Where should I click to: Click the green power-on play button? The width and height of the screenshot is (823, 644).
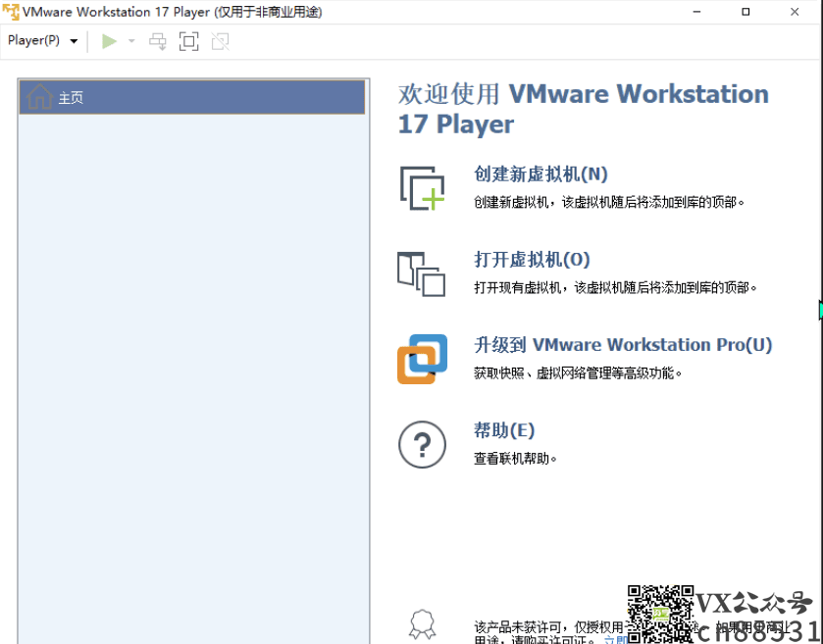109,41
